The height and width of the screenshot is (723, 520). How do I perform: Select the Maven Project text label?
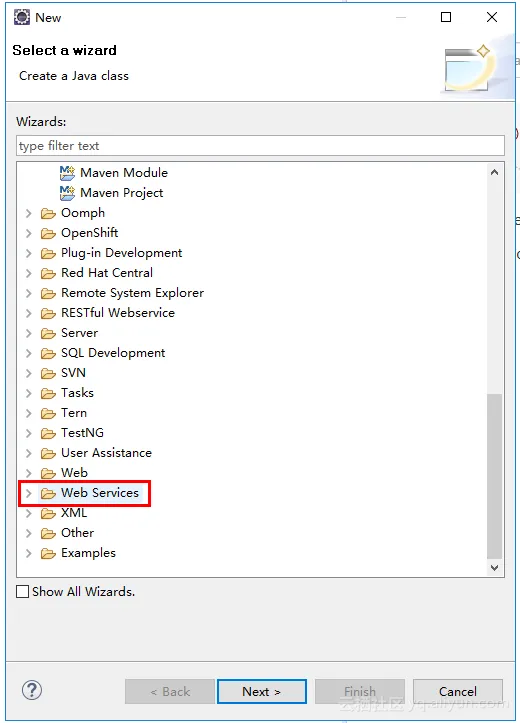(122, 193)
